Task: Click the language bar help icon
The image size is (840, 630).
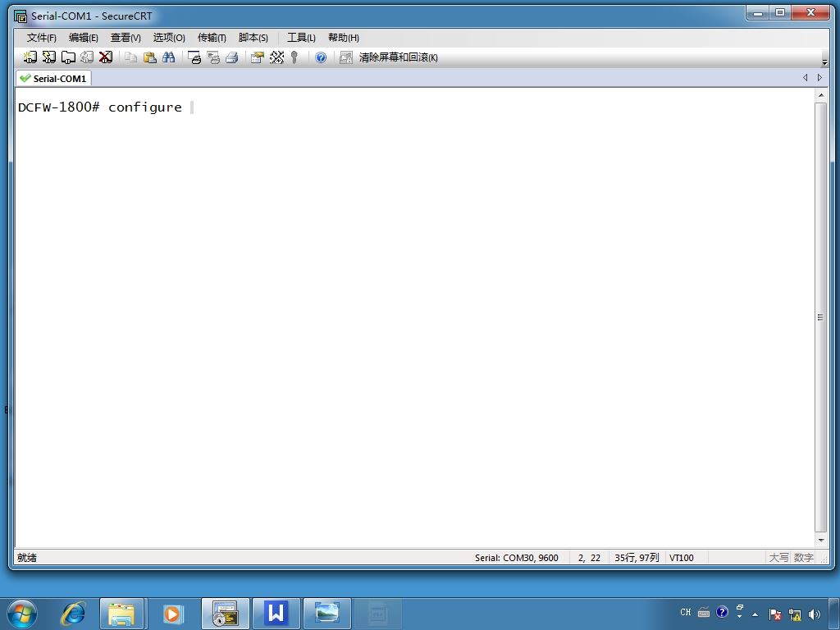Action: pos(722,612)
